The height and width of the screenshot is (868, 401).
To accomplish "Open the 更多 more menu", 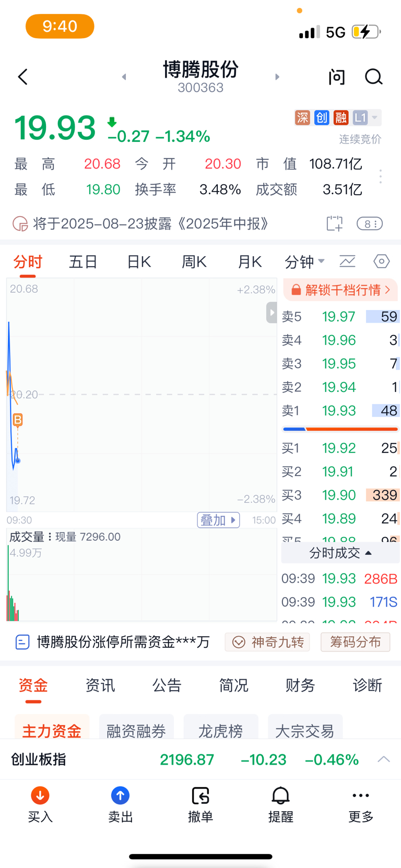I will tap(361, 805).
